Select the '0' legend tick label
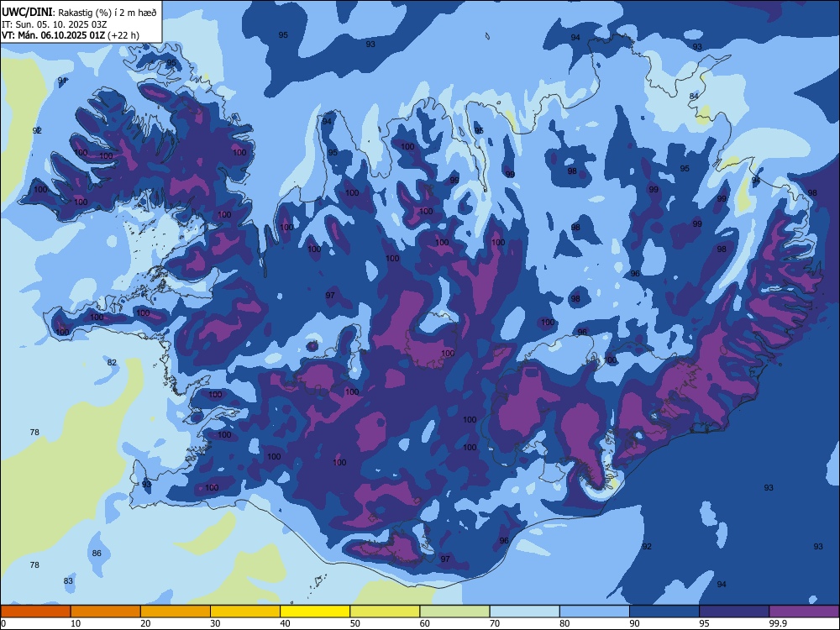Image resolution: width=840 pixels, height=630 pixels. click(3, 623)
